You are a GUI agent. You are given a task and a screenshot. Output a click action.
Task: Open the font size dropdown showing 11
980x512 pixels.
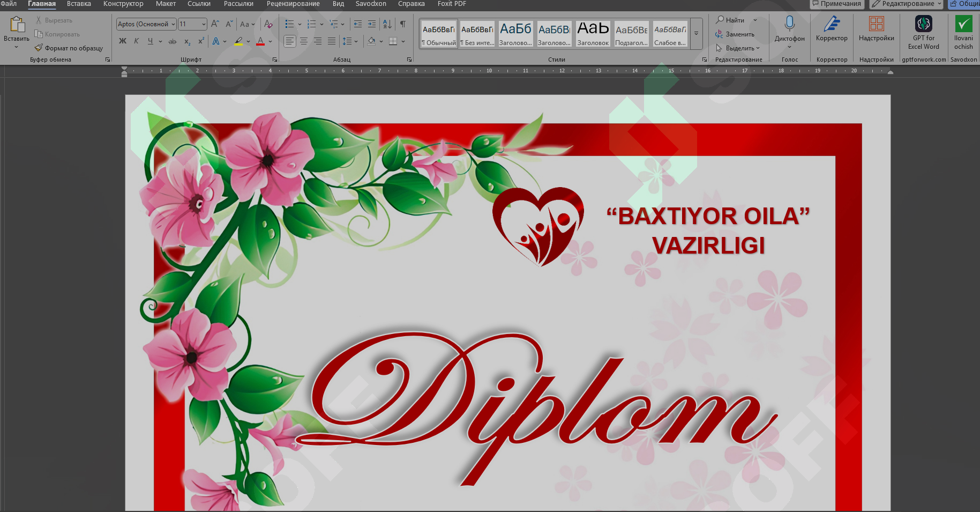pyautogui.click(x=204, y=24)
